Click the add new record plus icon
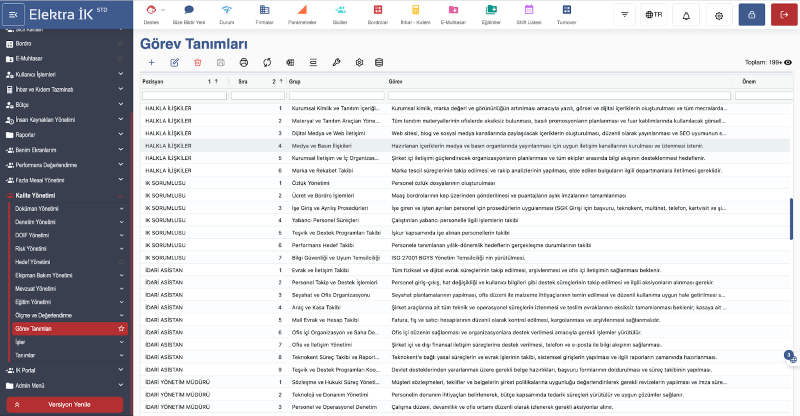This screenshot has width=800, height=416. tap(151, 62)
